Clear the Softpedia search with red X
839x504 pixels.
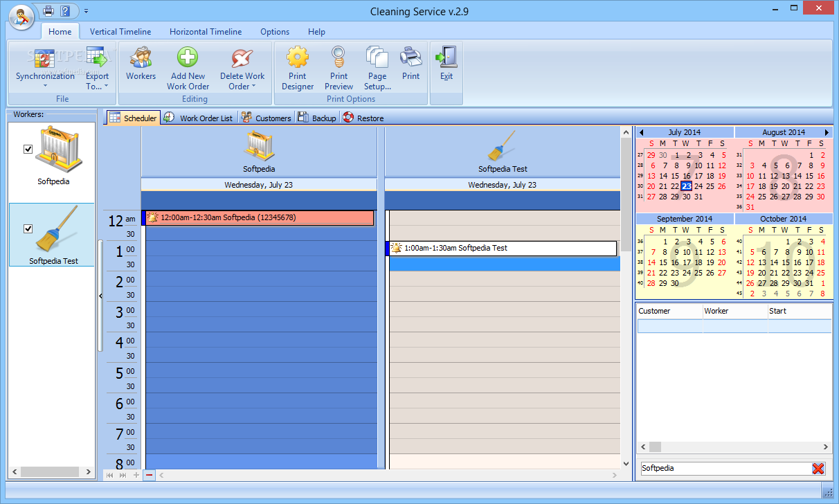click(x=818, y=469)
